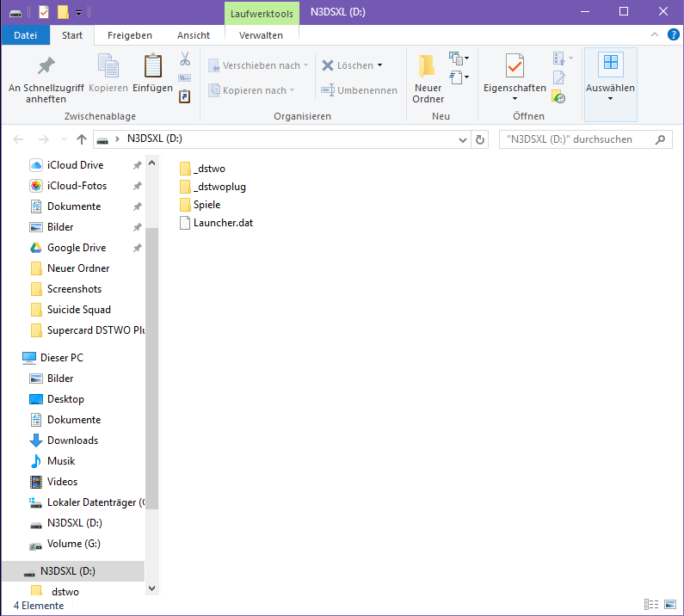This screenshot has width=684, height=616.
Task: Click the help question mark icon
Action: point(673,34)
